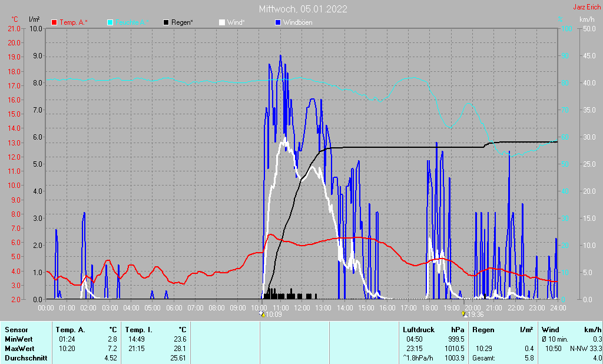Click the pressure maximum value '1010.5'
603x364 pixels.
click(455, 349)
